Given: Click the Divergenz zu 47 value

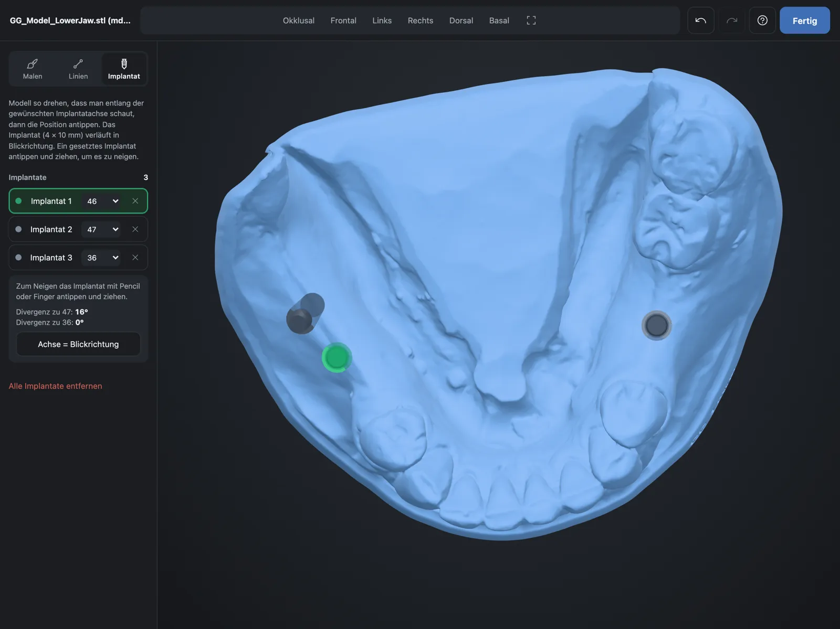Looking at the screenshot, I should [81, 312].
